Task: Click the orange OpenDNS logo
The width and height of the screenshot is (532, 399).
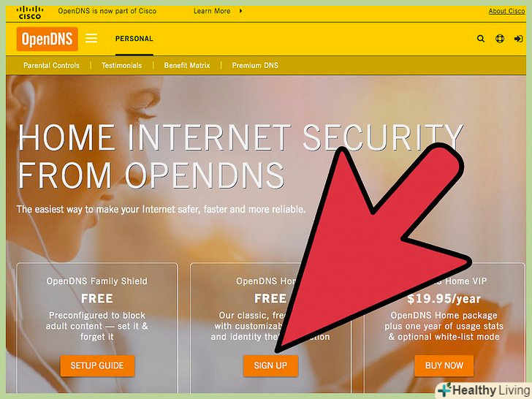Action: (x=47, y=39)
